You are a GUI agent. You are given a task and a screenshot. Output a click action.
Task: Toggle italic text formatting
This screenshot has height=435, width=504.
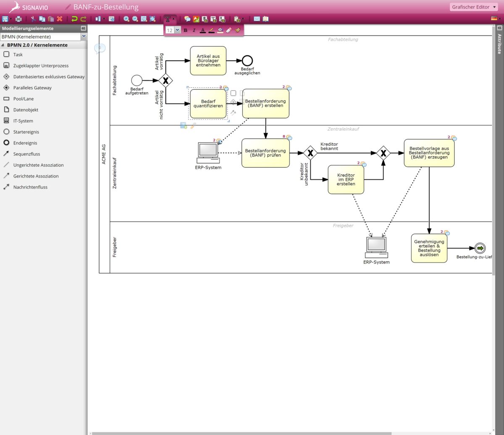point(194,30)
